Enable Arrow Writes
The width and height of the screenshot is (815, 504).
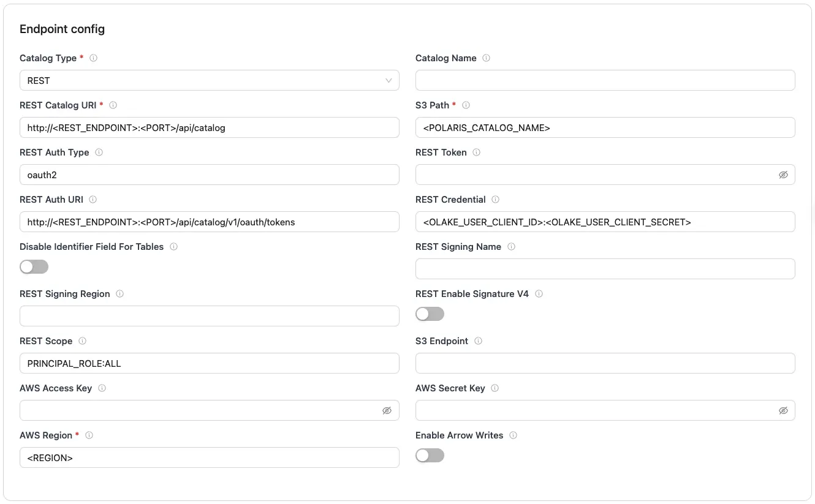click(x=430, y=455)
